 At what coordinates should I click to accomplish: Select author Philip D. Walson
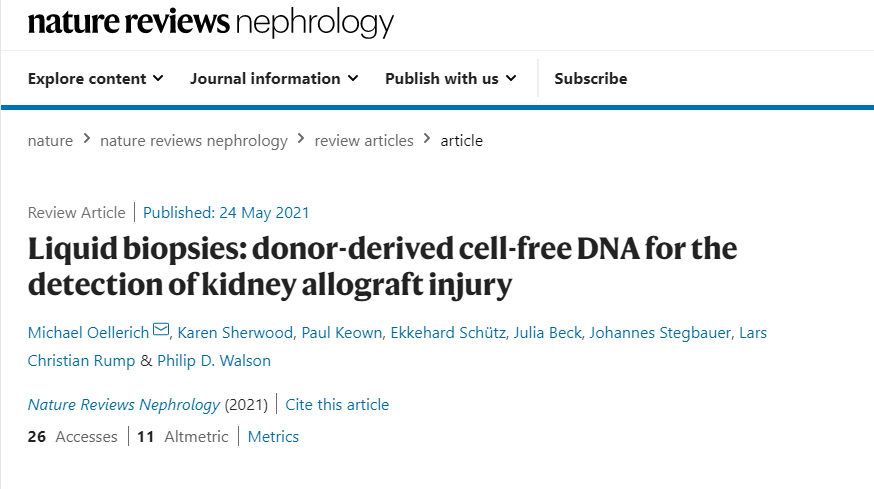(214, 360)
